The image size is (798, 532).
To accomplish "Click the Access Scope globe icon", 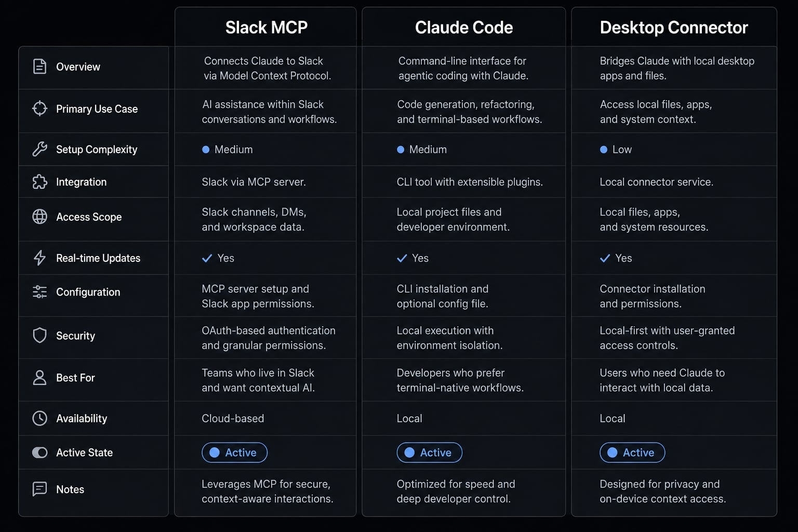I will pos(39,217).
